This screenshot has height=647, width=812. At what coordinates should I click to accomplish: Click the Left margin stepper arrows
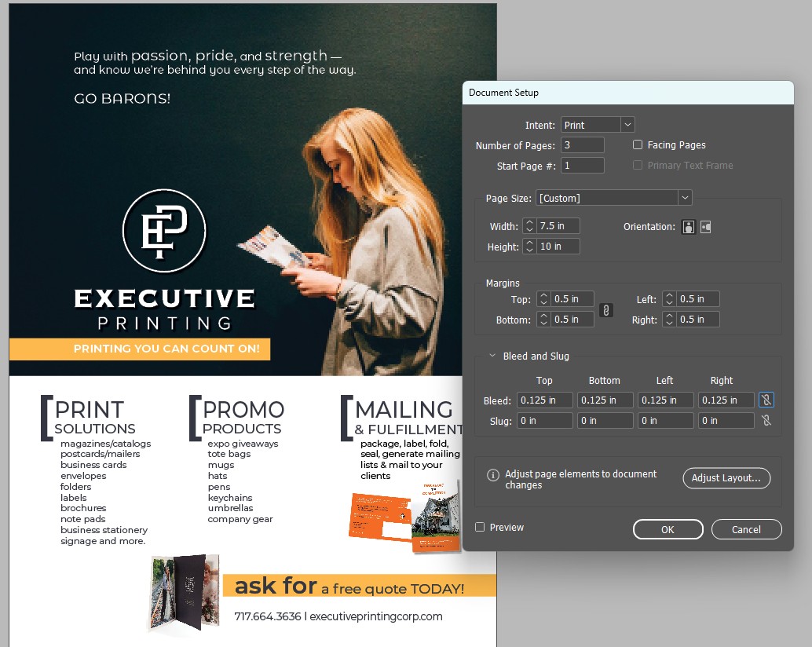[x=669, y=299]
